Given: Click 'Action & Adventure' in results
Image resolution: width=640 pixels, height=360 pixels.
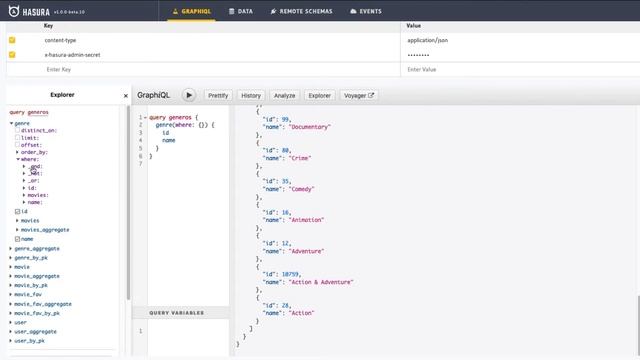Looking at the screenshot, I should [x=321, y=282].
